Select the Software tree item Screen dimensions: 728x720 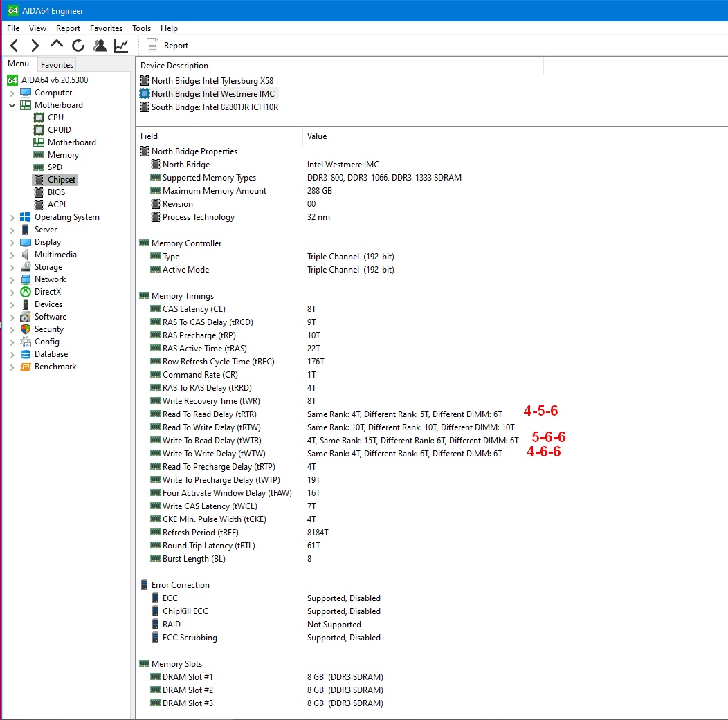coord(50,317)
